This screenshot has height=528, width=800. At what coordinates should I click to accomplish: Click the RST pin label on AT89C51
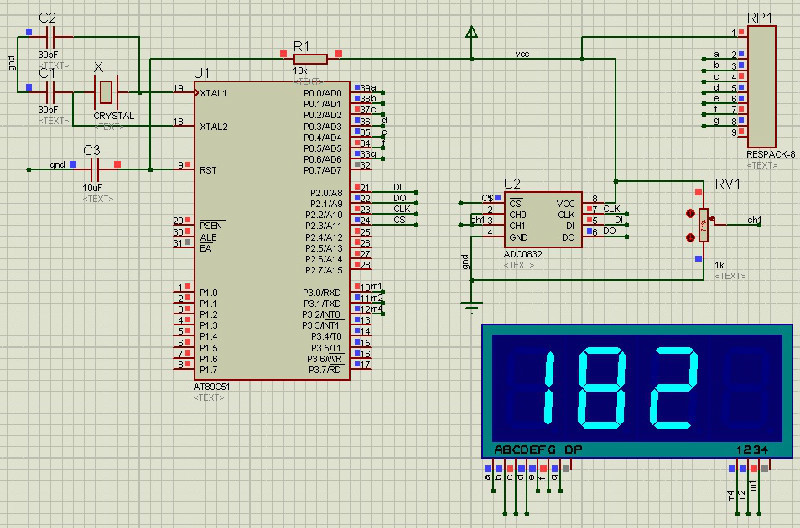(208, 170)
